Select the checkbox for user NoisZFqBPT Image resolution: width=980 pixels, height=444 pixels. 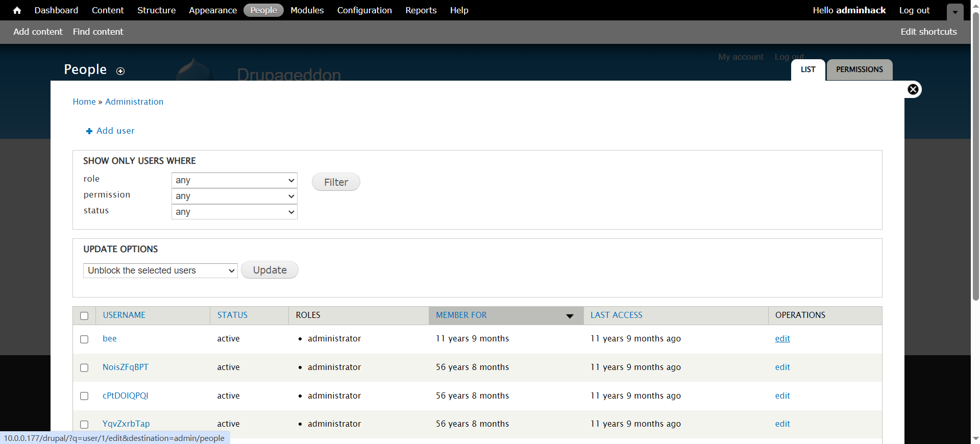84,368
